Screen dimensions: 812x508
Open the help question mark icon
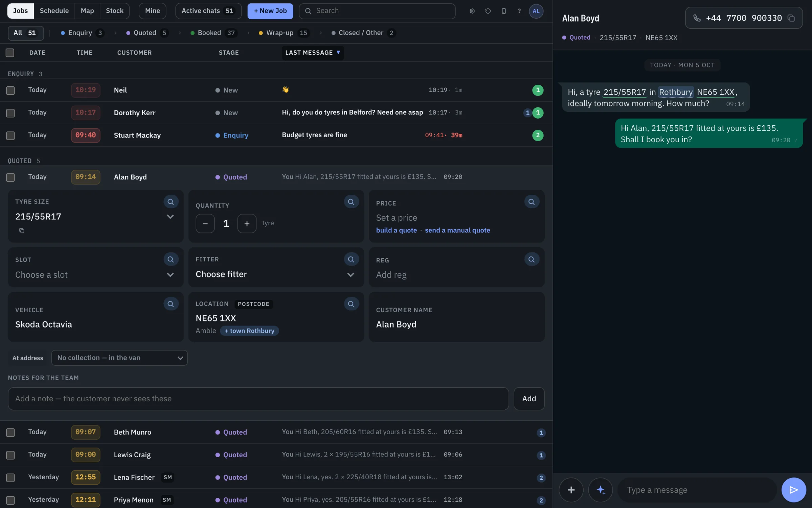(x=519, y=11)
